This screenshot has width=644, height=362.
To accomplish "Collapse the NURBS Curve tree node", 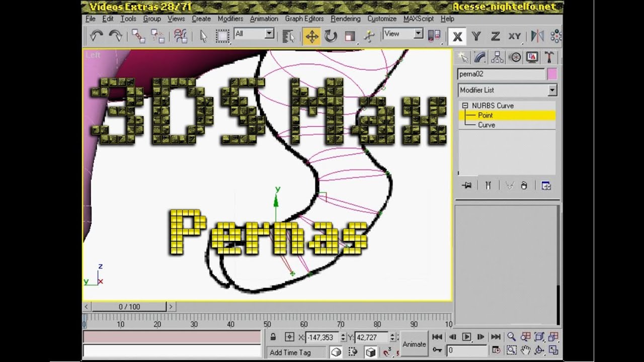I will click(465, 106).
